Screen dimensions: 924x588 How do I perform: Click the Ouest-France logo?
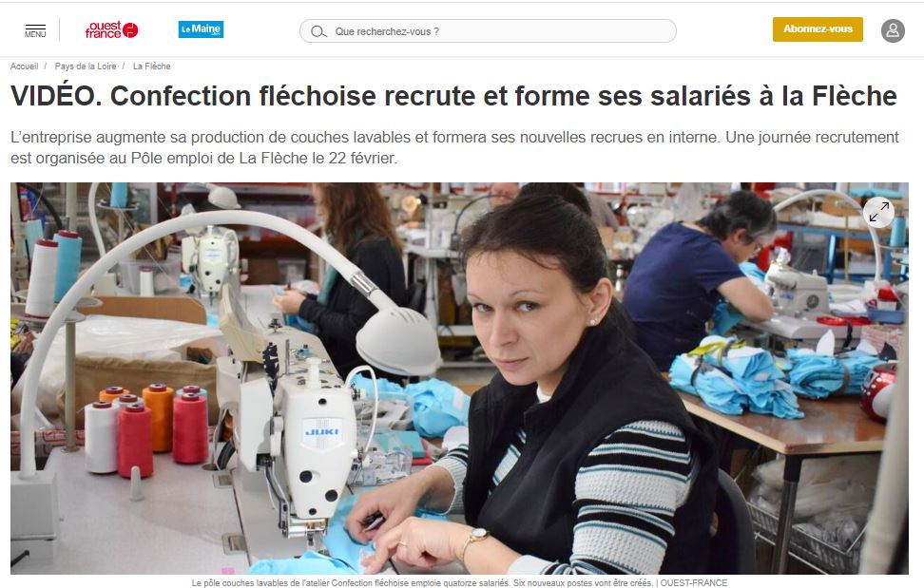tap(111, 30)
